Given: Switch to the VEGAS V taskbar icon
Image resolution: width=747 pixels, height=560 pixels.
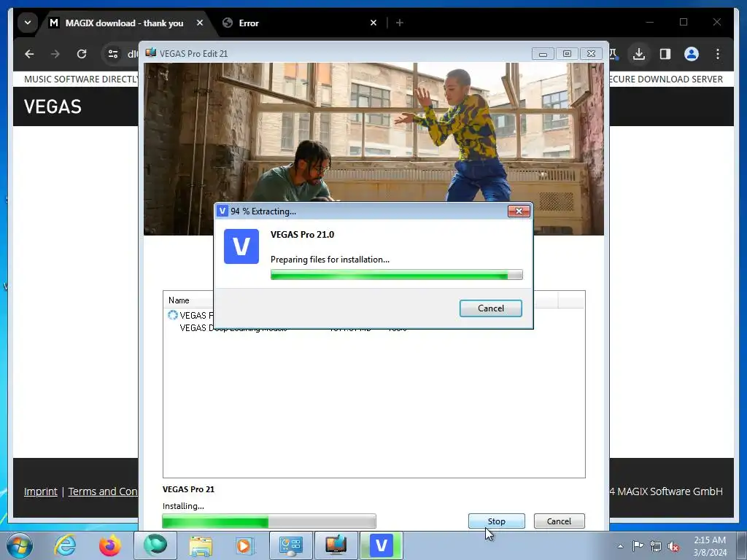Looking at the screenshot, I should (x=381, y=545).
